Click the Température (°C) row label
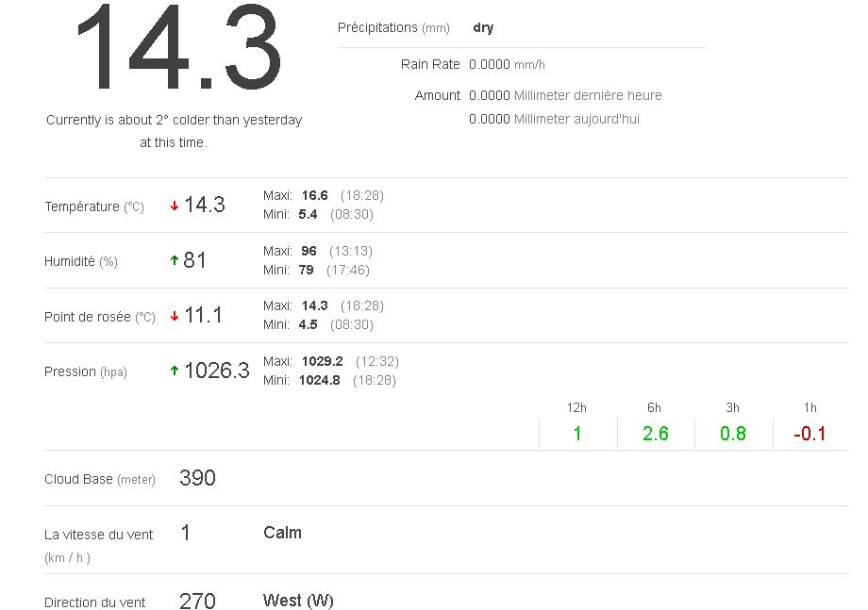The height and width of the screenshot is (610, 868). pos(94,206)
